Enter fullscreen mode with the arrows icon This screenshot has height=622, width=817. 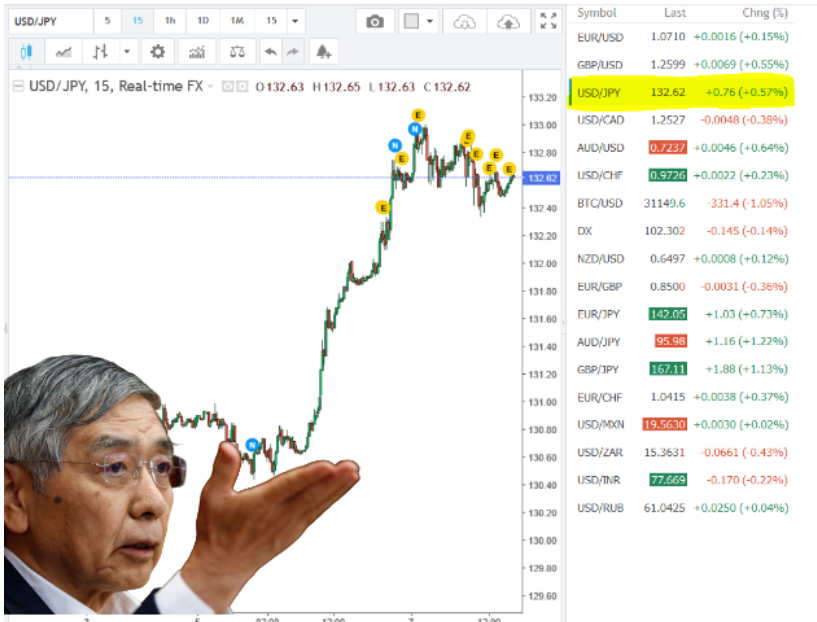pos(549,21)
